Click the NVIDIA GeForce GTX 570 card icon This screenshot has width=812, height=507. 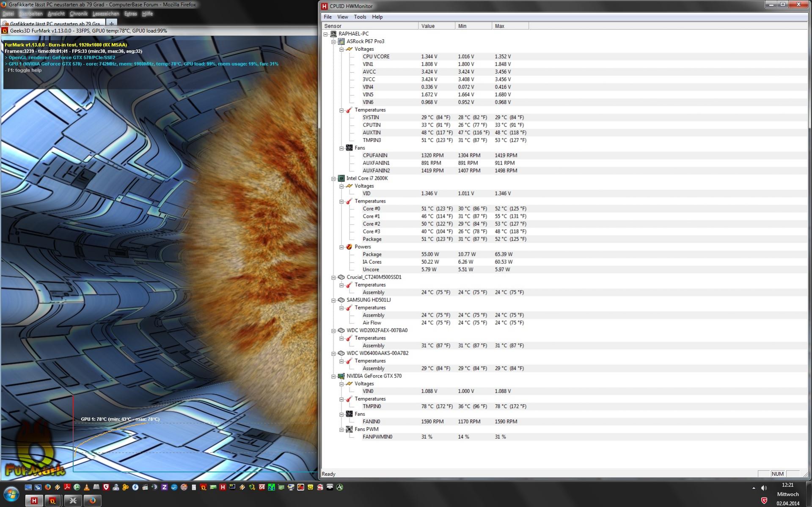[341, 376]
